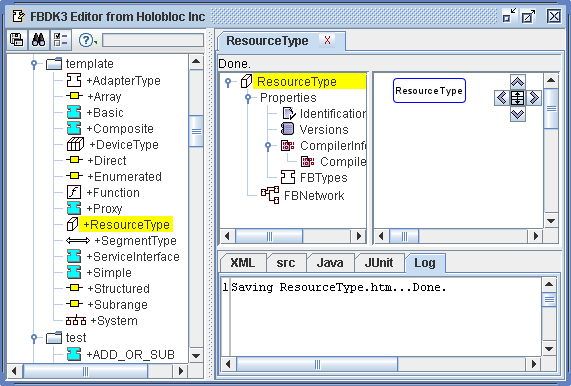Click the log pane horizontal scrollbar thumb
Image resolution: width=571 pixels, height=386 pixels.
pyautogui.click(x=317, y=364)
